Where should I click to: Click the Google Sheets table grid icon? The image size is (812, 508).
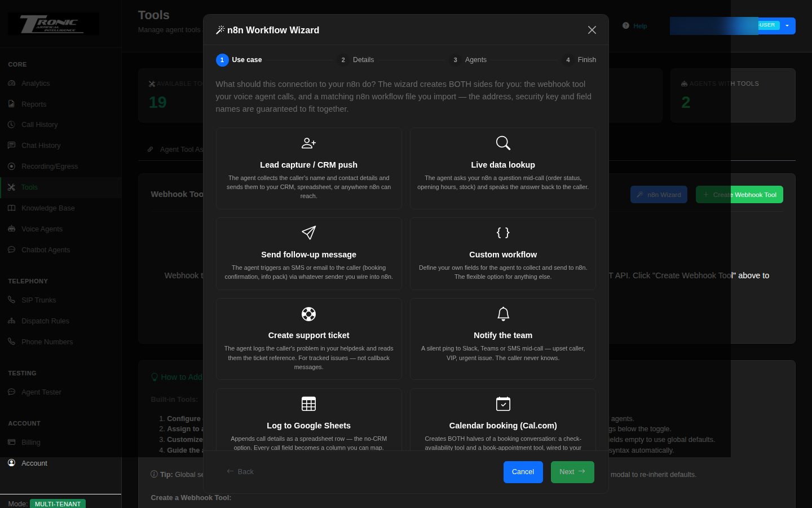click(308, 404)
